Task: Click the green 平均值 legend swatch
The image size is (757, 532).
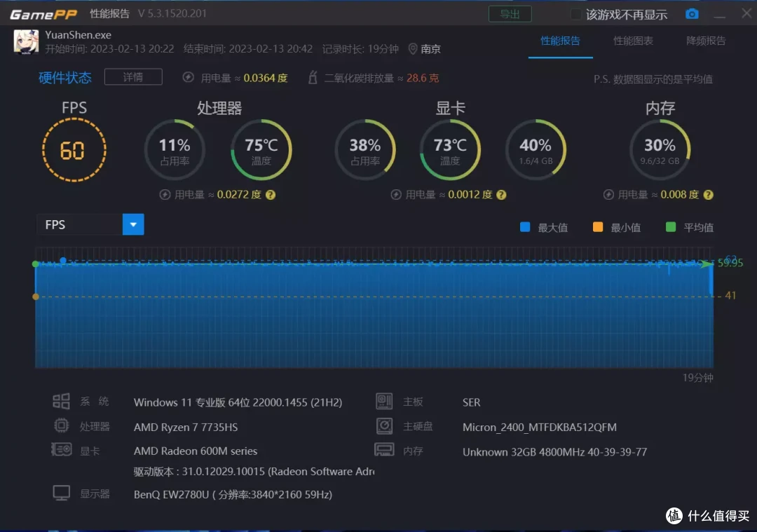Action: tap(671, 227)
